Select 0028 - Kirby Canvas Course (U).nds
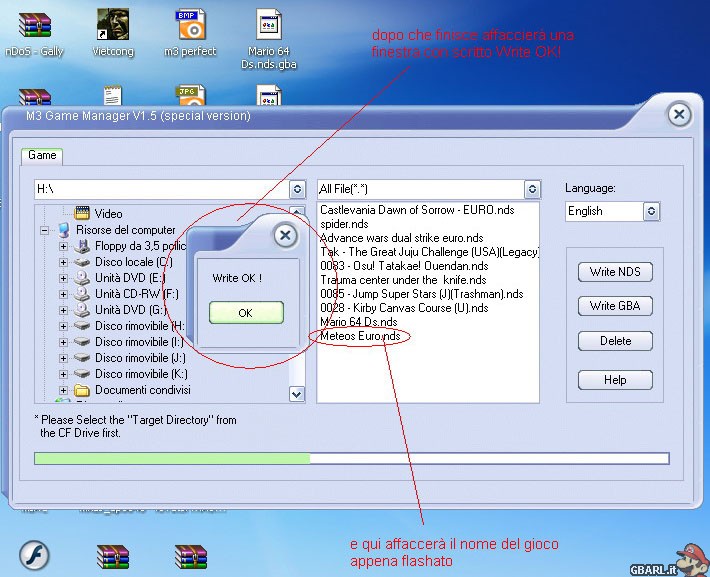This screenshot has width=710, height=577. point(404,308)
